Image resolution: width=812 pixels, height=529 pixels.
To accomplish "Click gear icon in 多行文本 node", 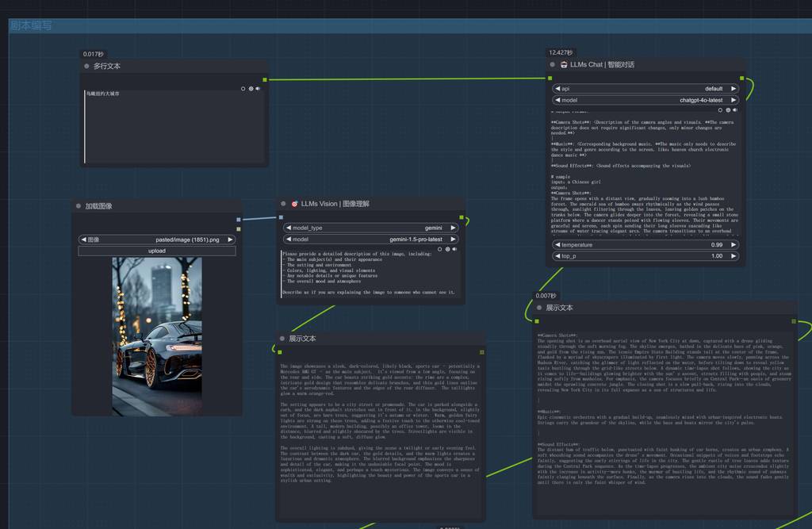I will [x=251, y=89].
